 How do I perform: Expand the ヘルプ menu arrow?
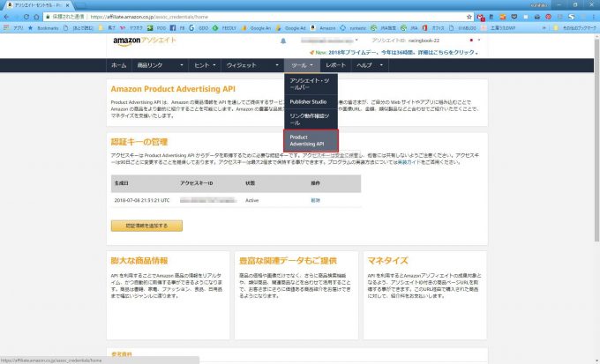click(381, 65)
